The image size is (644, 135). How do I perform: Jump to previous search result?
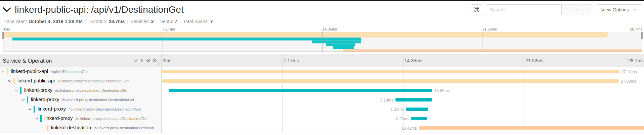click(x=567, y=10)
